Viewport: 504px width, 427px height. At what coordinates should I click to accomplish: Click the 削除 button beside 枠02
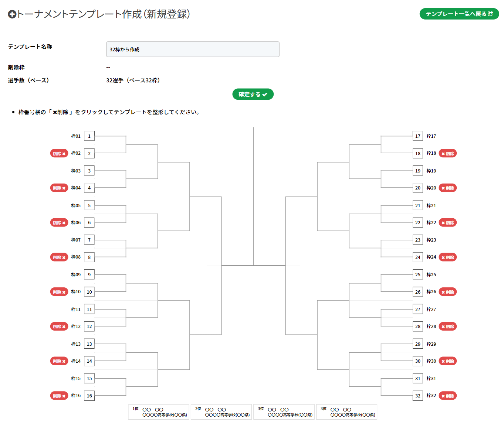click(59, 153)
